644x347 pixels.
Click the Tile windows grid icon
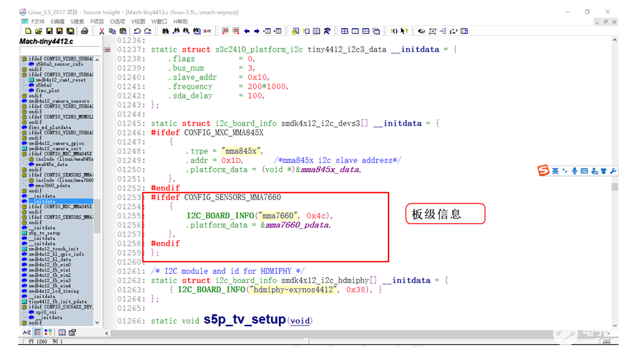(344, 31)
